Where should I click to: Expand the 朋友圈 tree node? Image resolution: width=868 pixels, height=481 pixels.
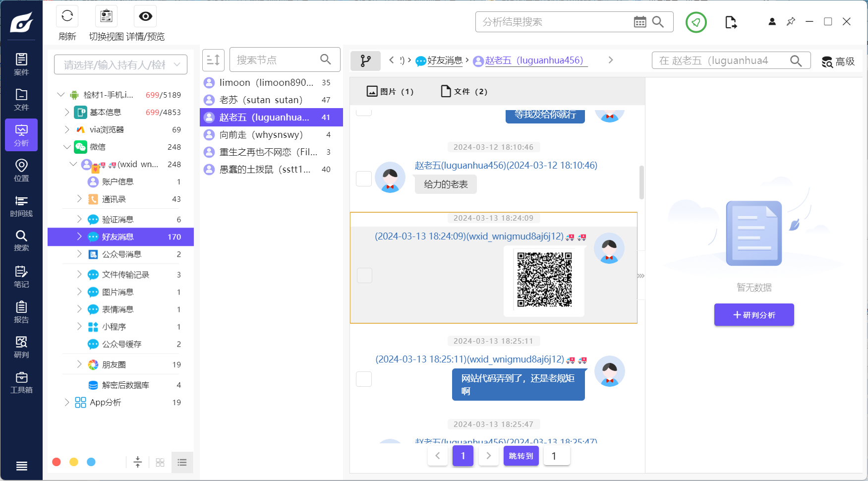79,364
